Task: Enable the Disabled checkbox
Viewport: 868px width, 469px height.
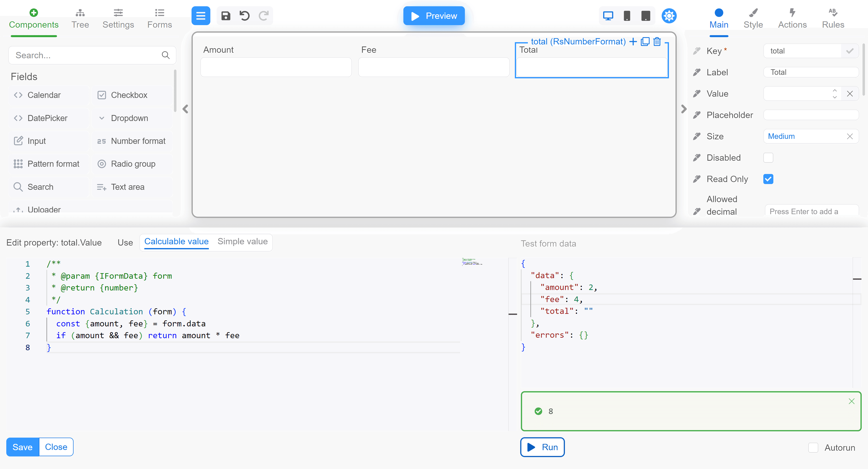Action: 768,158
